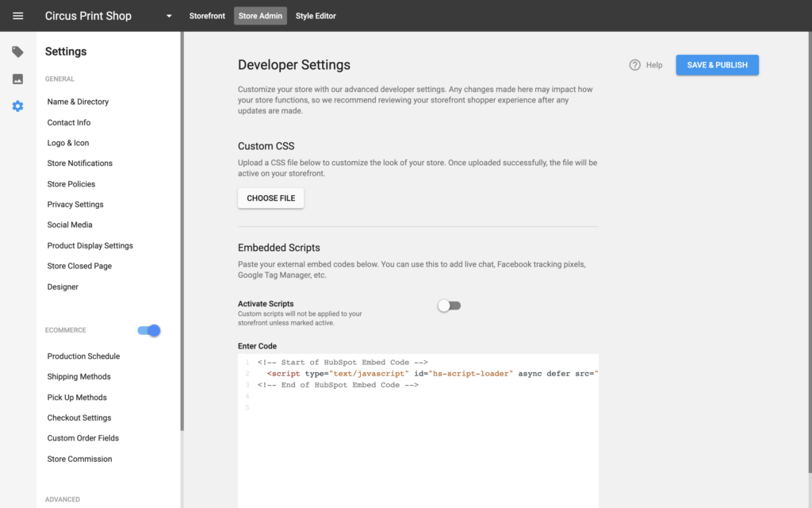812x508 pixels.
Task: Open Checkout Settings
Action: pyautogui.click(x=79, y=418)
